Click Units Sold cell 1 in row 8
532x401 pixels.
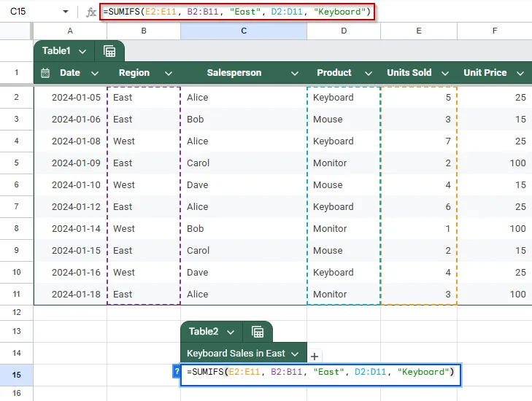click(419, 229)
